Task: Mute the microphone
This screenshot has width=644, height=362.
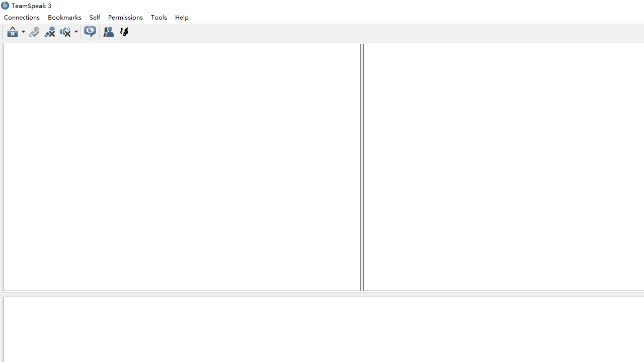Action: point(49,32)
